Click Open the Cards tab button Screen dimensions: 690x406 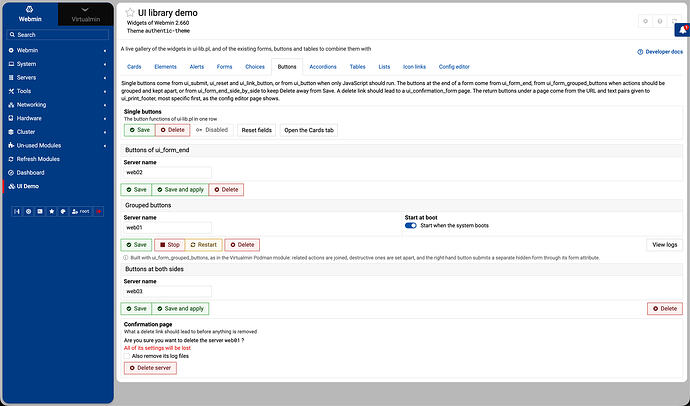click(309, 130)
